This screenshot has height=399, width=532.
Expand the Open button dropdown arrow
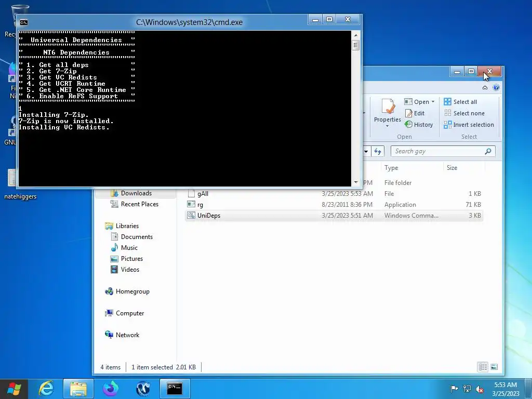pyautogui.click(x=433, y=102)
